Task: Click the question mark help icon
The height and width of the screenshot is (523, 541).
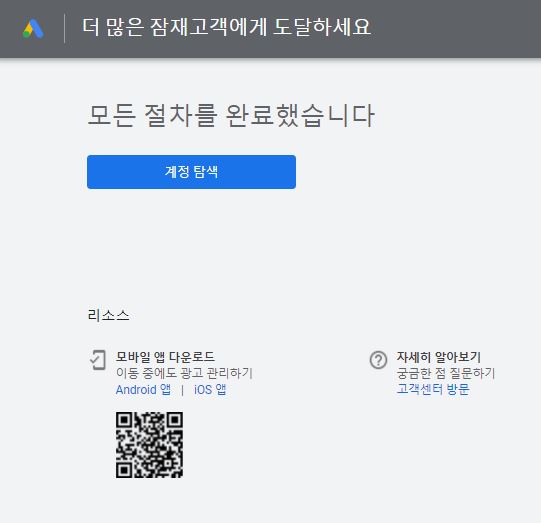Action: pyautogui.click(x=378, y=360)
